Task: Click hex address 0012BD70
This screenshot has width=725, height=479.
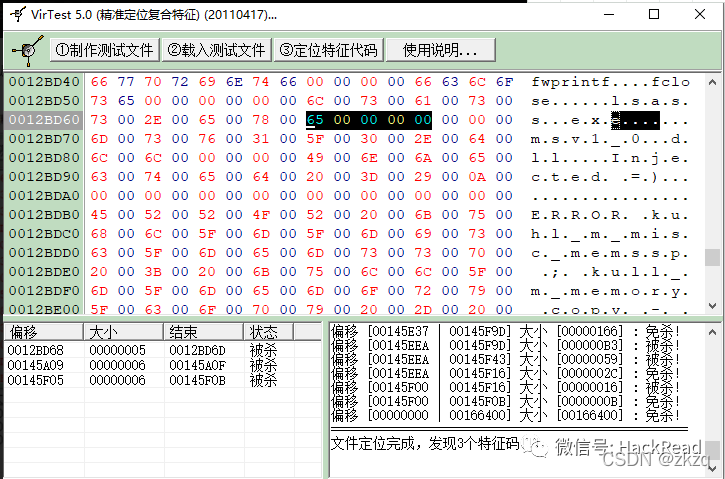Action: tap(44, 139)
